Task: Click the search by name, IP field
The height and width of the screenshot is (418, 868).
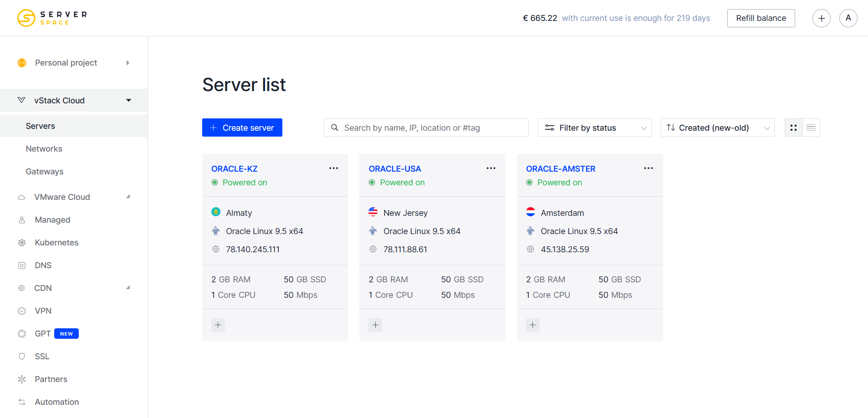Action: tap(426, 127)
